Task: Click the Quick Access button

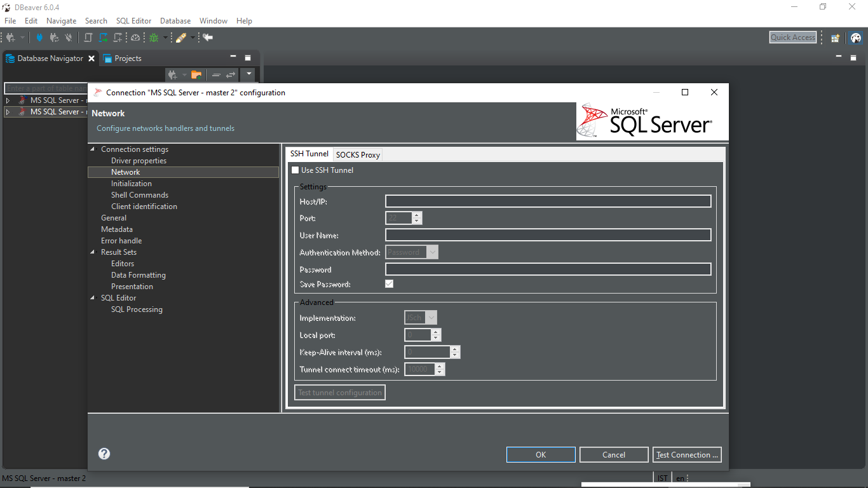Action: 792,37
